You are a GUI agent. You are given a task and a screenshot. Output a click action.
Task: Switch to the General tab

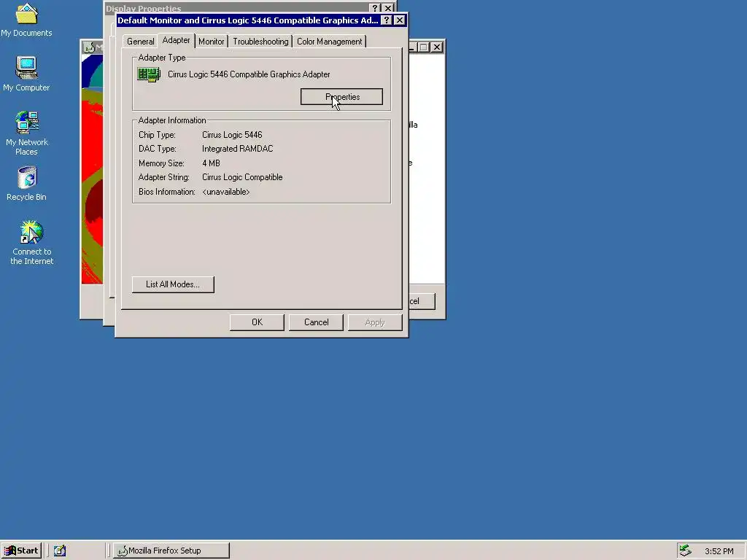[140, 42]
